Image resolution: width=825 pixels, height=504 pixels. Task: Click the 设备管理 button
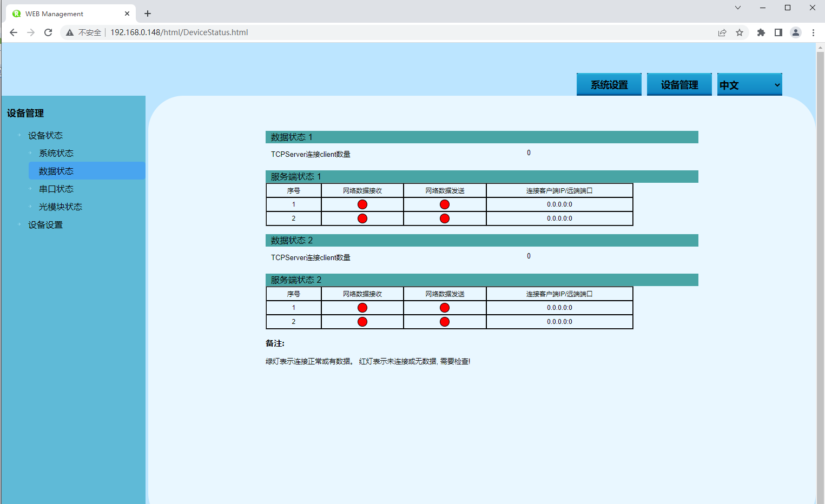pyautogui.click(x=679, y=85)
